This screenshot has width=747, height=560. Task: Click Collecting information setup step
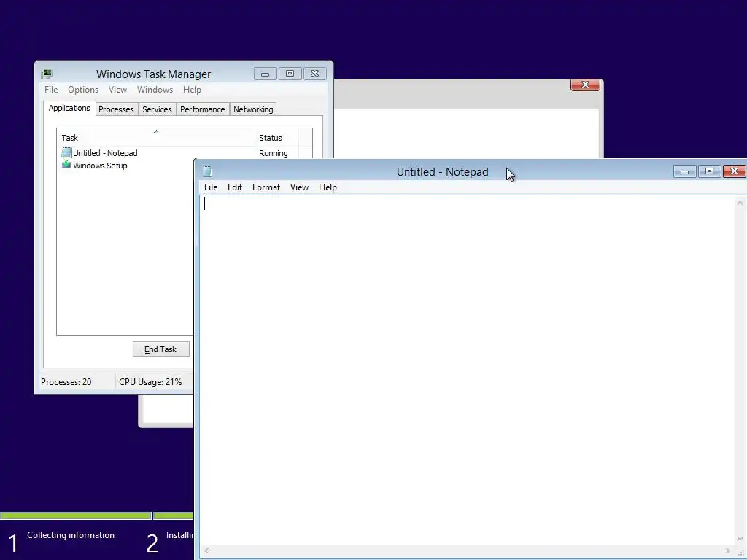[x=71, y=535]
